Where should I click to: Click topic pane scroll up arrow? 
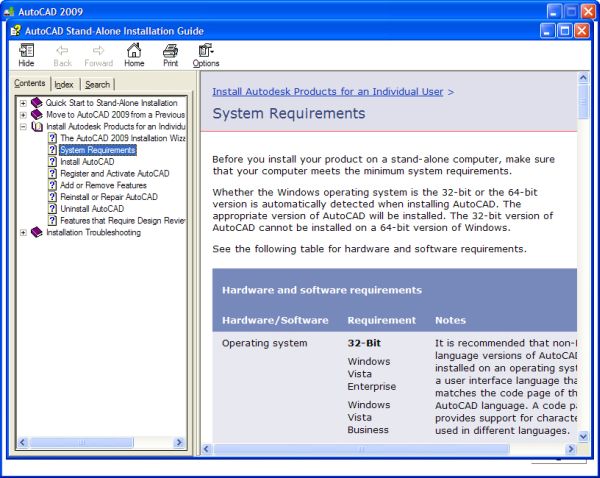(x=583, y=78)
